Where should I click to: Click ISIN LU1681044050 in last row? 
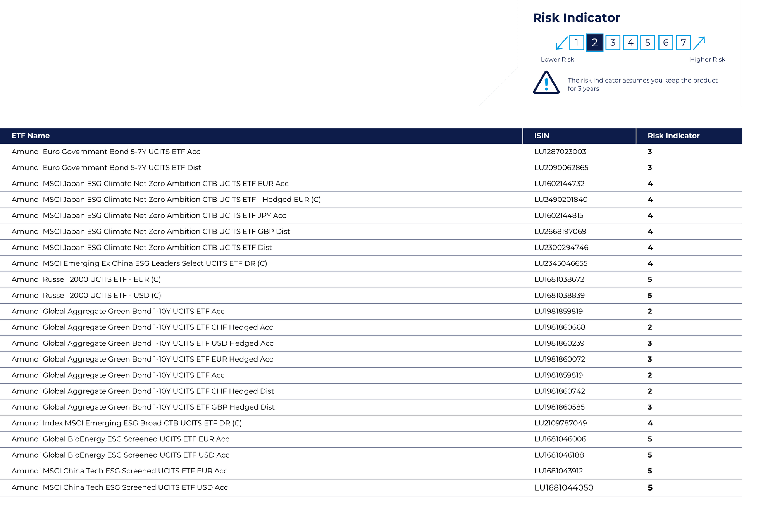tap(564, 487)
